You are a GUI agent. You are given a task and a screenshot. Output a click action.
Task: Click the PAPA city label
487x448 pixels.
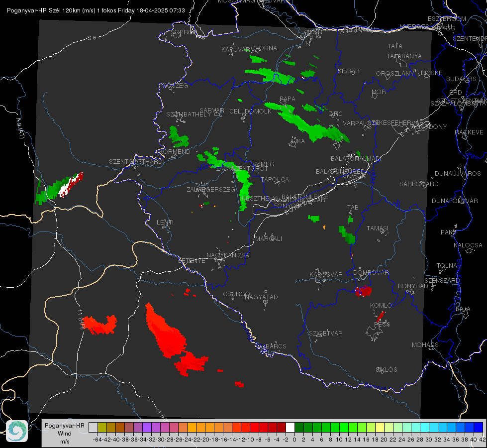288,99
